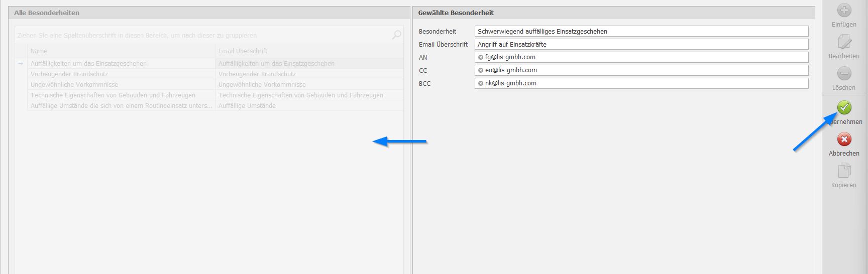Click the Einfügen plus icon
Viewport: 868px width, 274px height.
[x=844, y=11]
